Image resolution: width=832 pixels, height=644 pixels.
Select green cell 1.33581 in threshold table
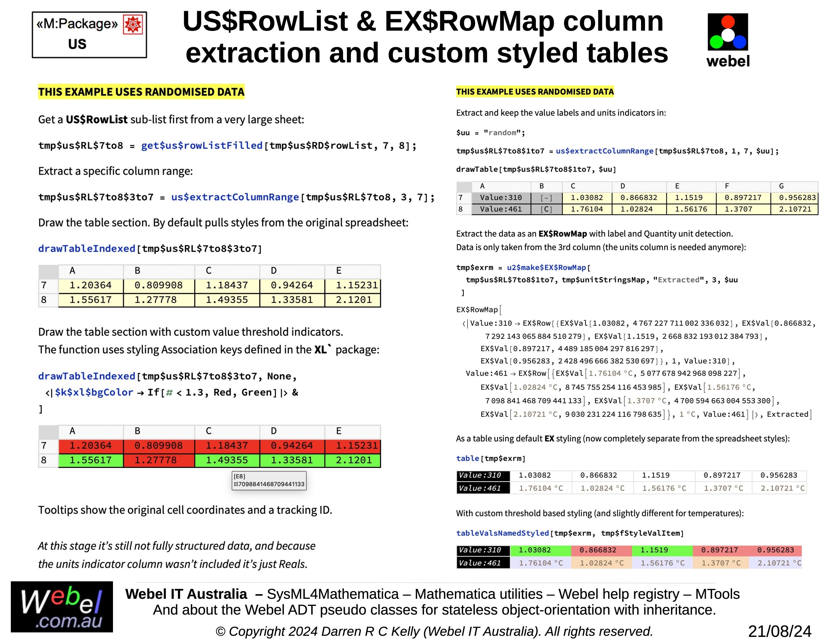click(x=292, y=460)
